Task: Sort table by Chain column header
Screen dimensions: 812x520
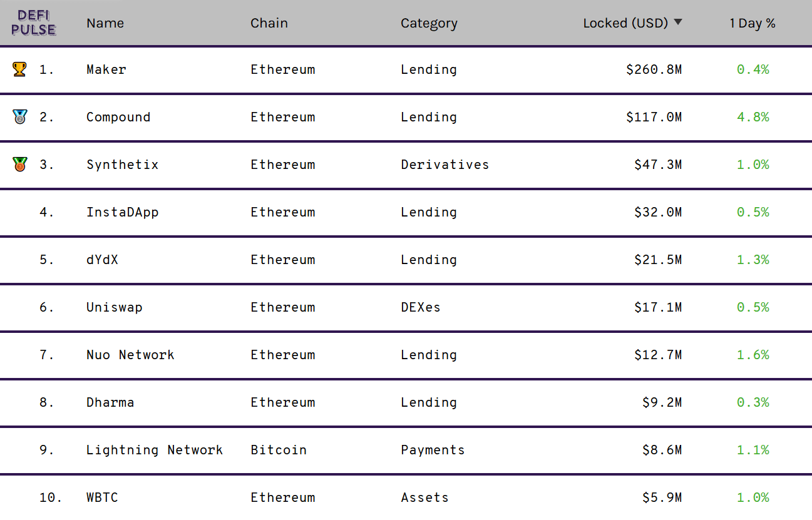Action: [x=269, y=23]
